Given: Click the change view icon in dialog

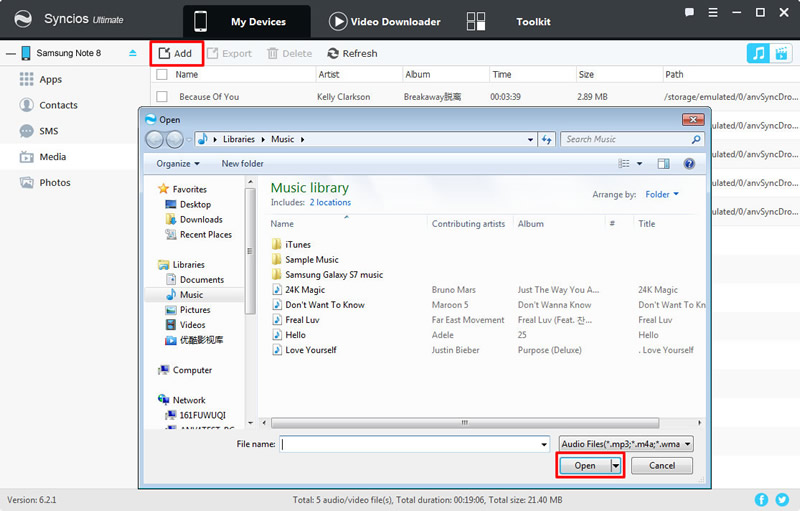Looking at the screenshot, I should click(x=623, y=164).
